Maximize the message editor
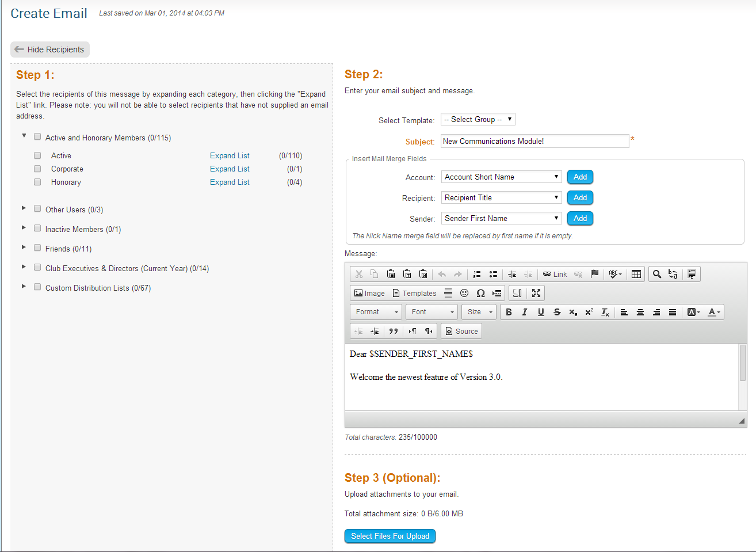Image resolution: width=756 pixels, height=552 pixels. click(x=536, y=293)
